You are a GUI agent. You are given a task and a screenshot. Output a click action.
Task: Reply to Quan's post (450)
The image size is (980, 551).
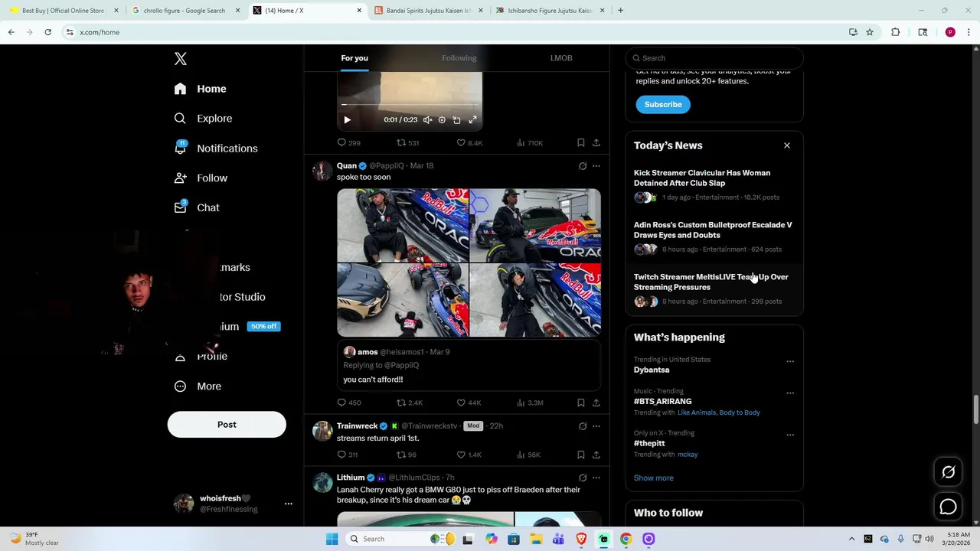[349, 403]
